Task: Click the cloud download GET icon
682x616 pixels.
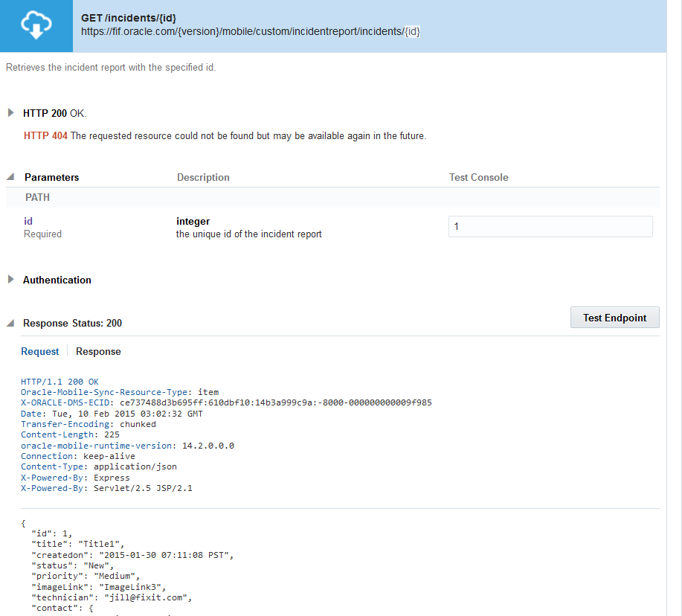Action: tap(36, 26)
